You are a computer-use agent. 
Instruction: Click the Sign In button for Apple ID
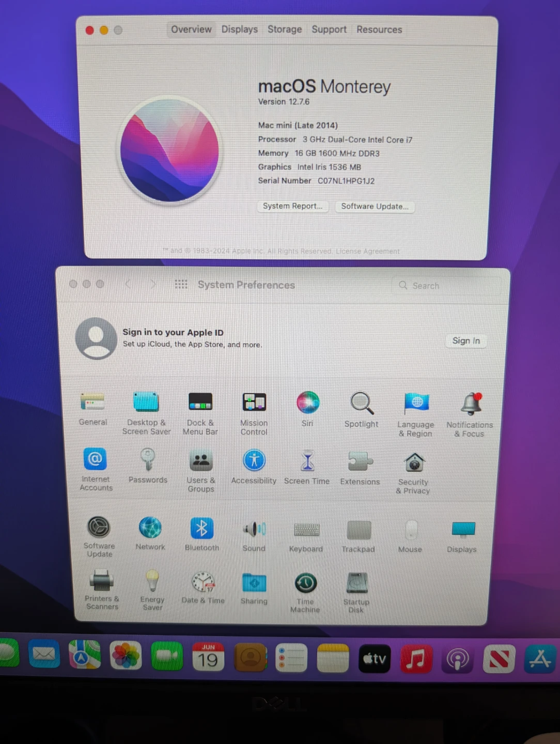(466, 341)
